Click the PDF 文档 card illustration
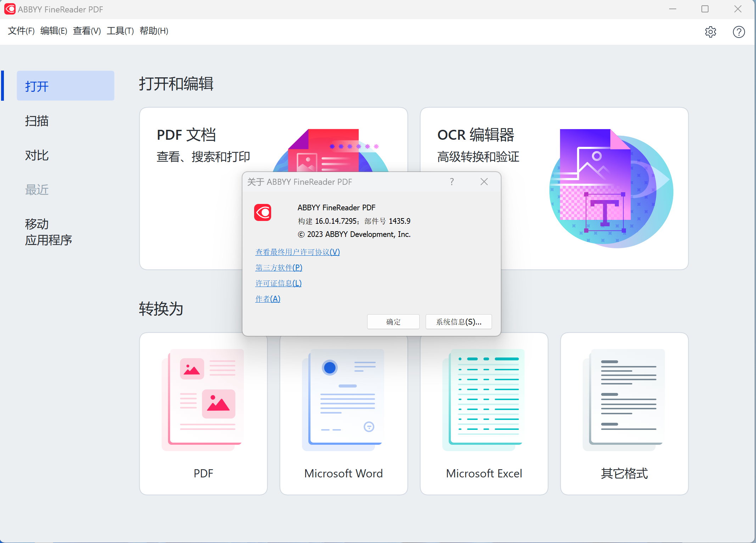Screen dimensions: 756x543 click(x=330, y=150)
